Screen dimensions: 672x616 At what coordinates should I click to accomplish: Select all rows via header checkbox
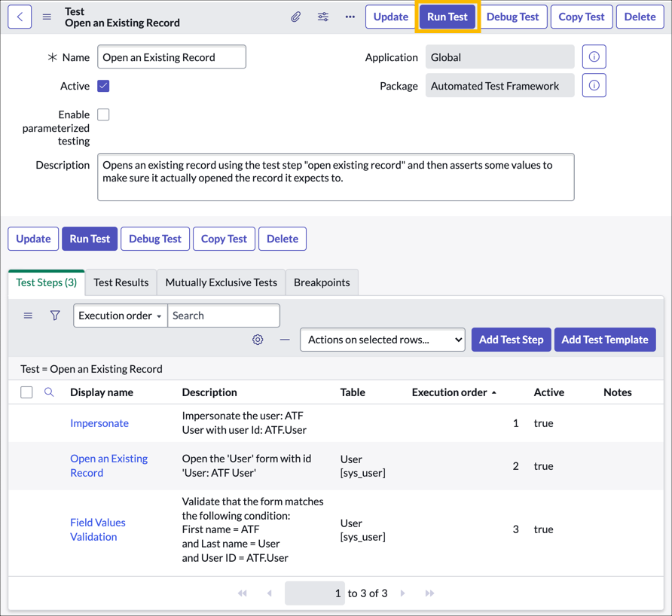pyautogui.click(x=27, y=392)
